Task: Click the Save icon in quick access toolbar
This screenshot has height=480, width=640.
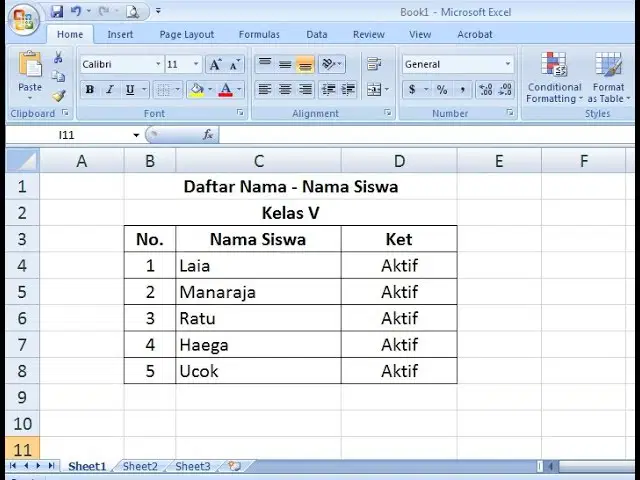Action: click(57, 11)
